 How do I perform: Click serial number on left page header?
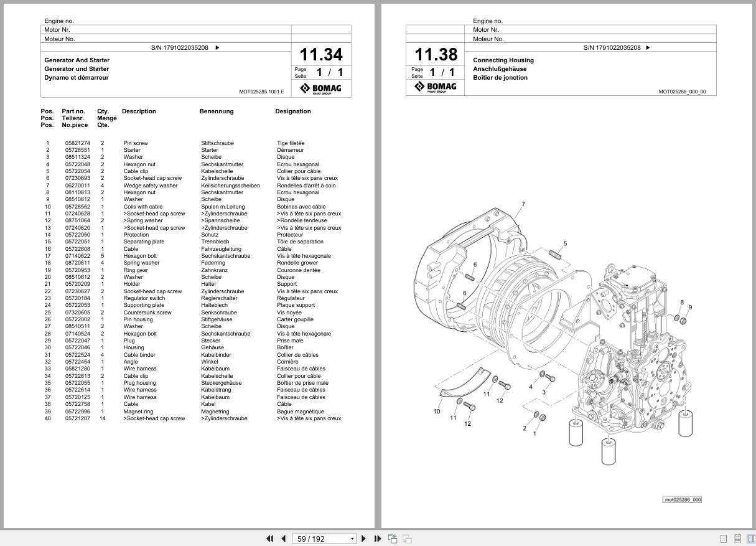pos(180,47)
